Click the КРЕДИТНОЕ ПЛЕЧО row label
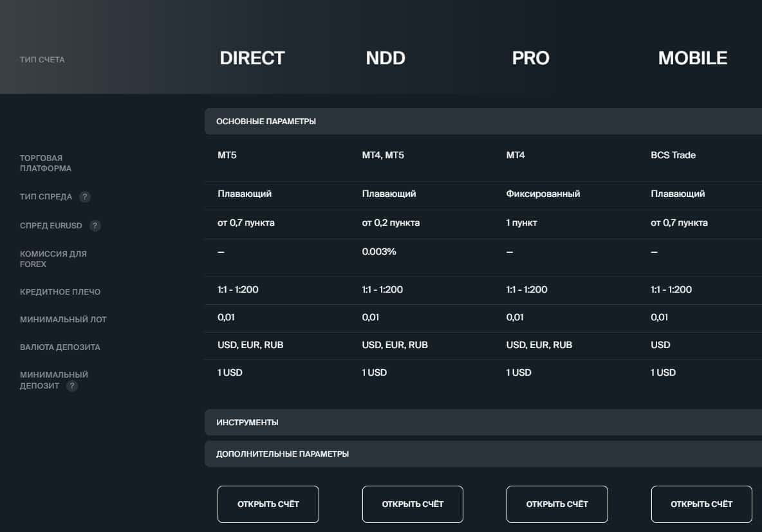 [60, 292]
